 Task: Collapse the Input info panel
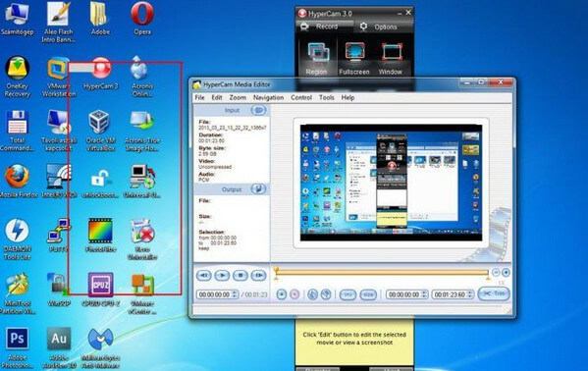(259, 110)
